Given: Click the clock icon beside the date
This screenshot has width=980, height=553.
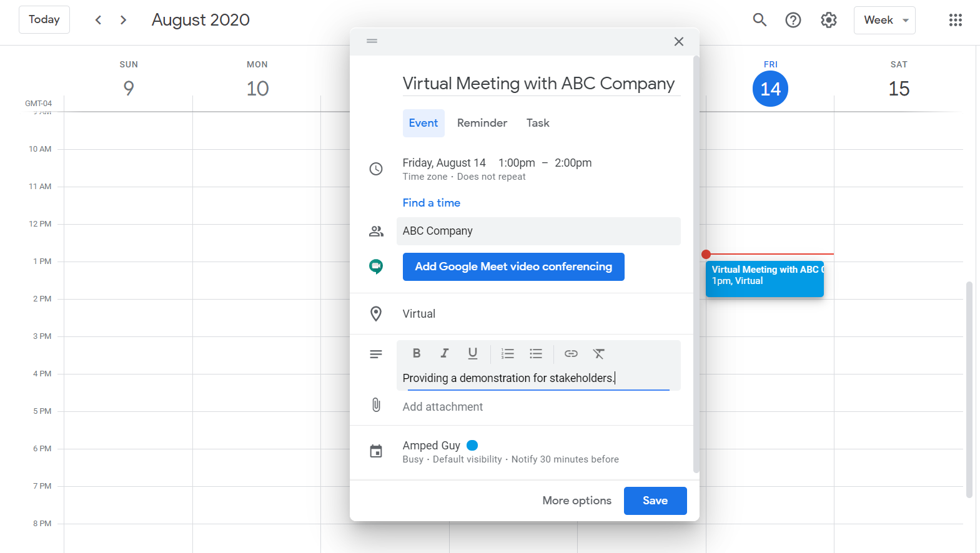Looking at the screenshot, I should pyautogui.click(x=376, y=169).
